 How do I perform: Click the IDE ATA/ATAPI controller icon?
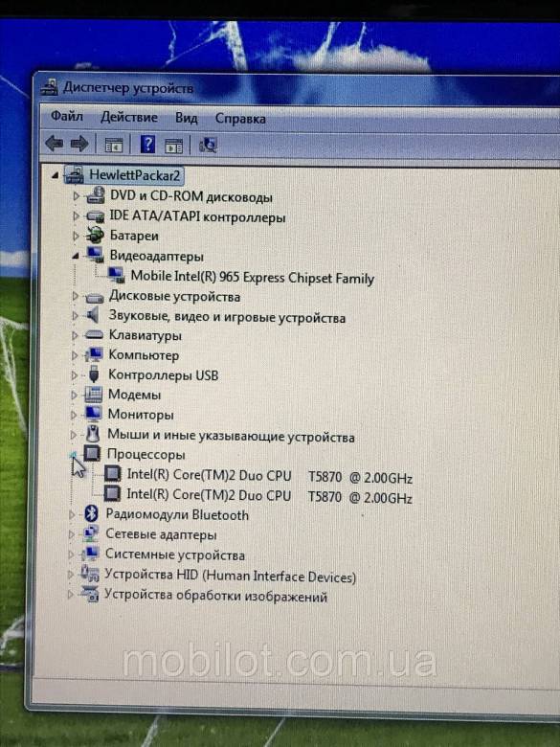coord(95,216)
